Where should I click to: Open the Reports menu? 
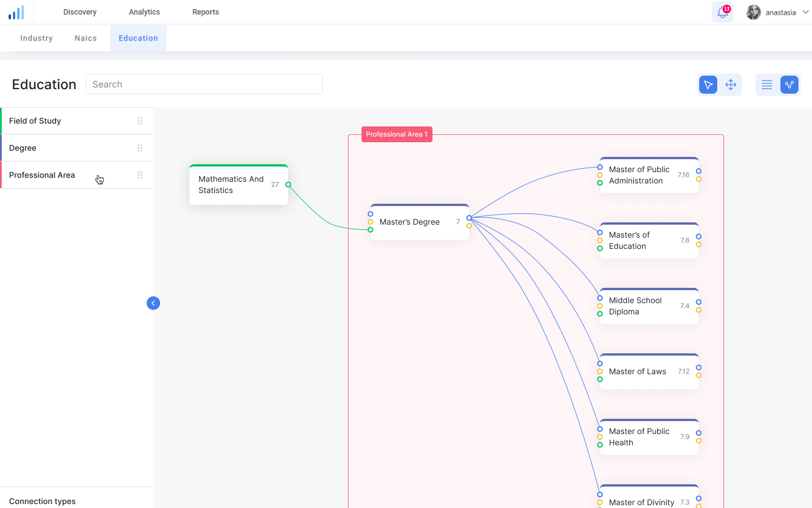pyautogui.click(x=205, y=12)
